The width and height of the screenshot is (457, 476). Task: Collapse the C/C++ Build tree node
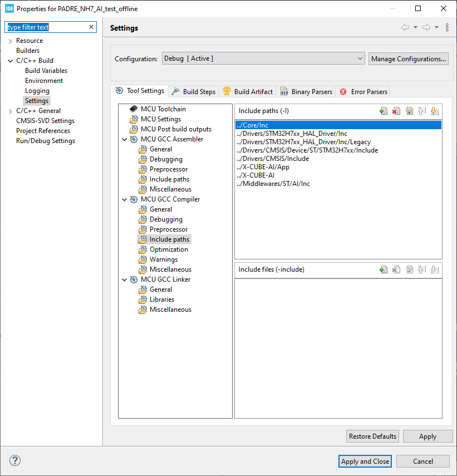[11, 61]
